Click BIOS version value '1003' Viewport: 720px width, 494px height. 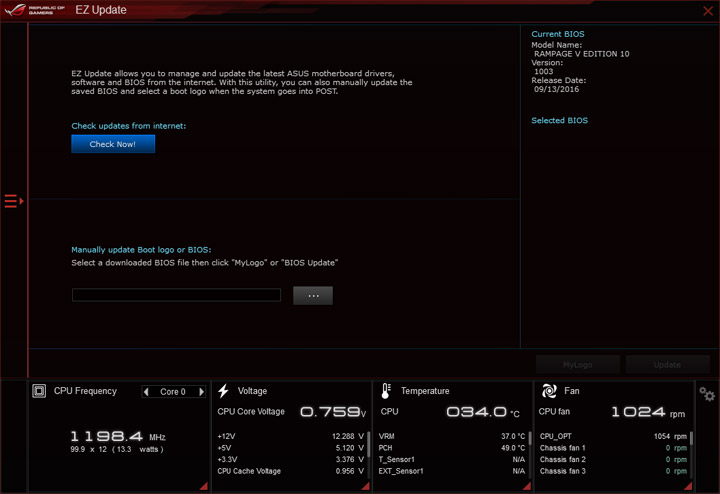tap(544, 71)
